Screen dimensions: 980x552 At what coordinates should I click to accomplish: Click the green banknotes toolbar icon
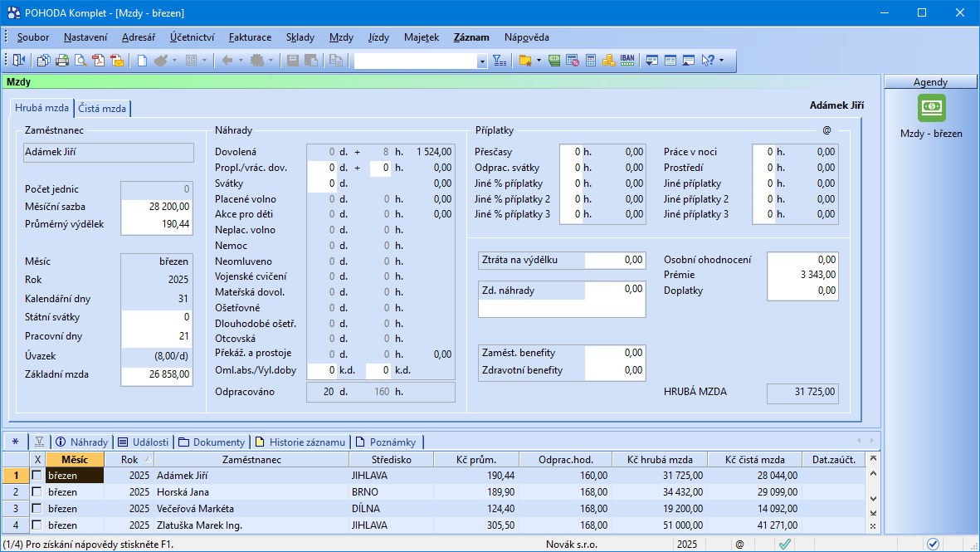point(553,61)
